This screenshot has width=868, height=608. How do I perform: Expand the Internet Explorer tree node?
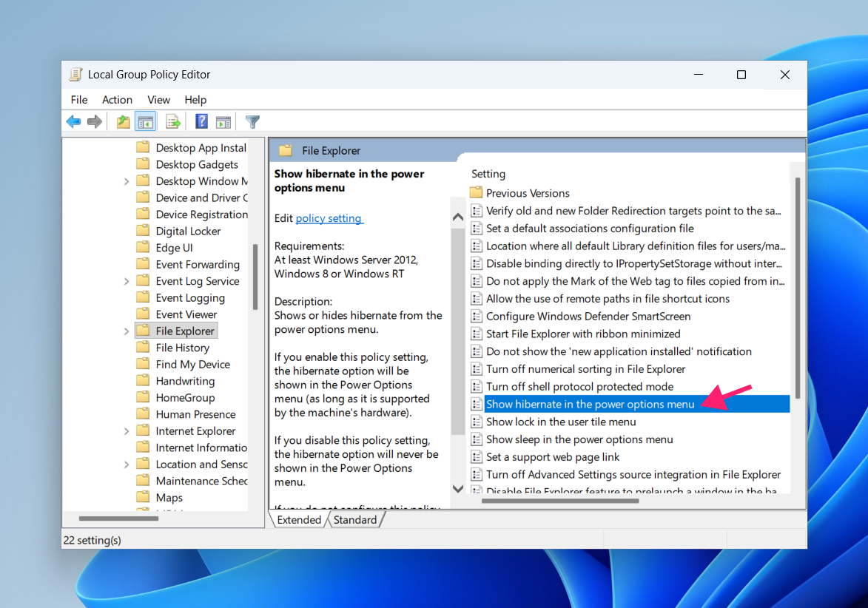click(127, 431)
